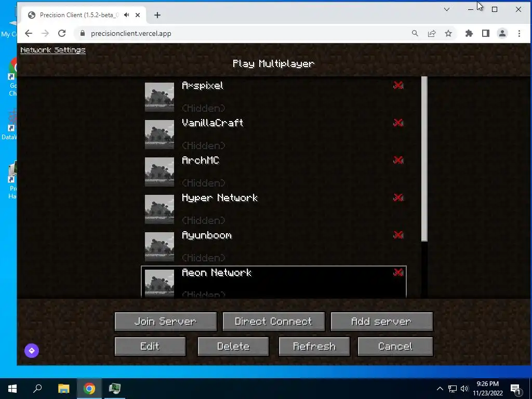This screenshot has width=532, height=399.
Task: Open the Chrome profile avatar
Action: [x=502, y=33]
